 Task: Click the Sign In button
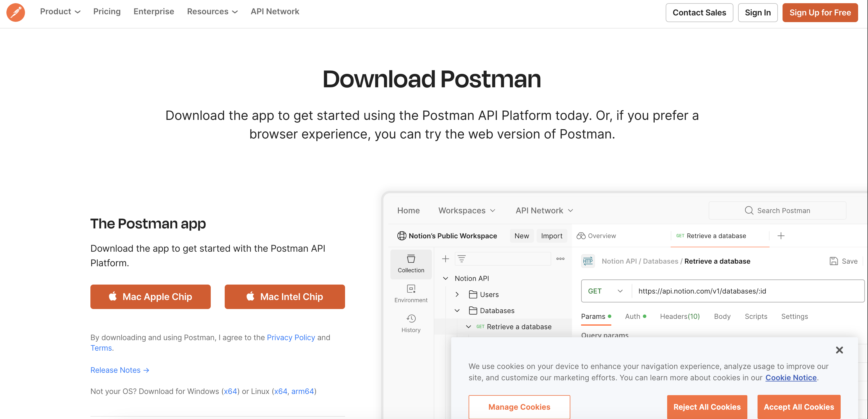pyautogui.click(x=758, y=13)
